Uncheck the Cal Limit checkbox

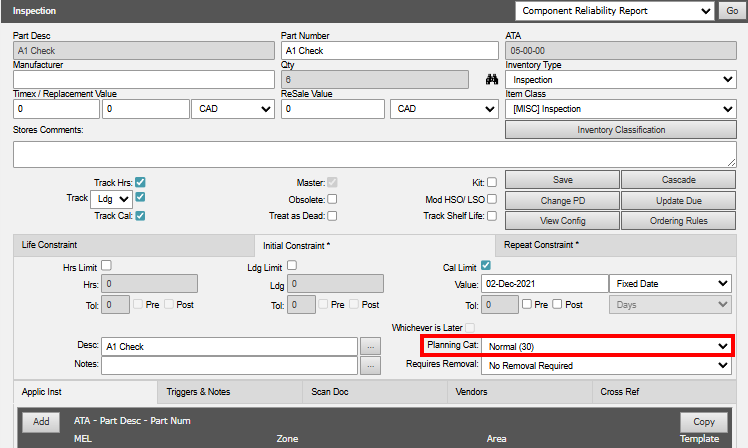pyautogui.click(x=486, y=265)
